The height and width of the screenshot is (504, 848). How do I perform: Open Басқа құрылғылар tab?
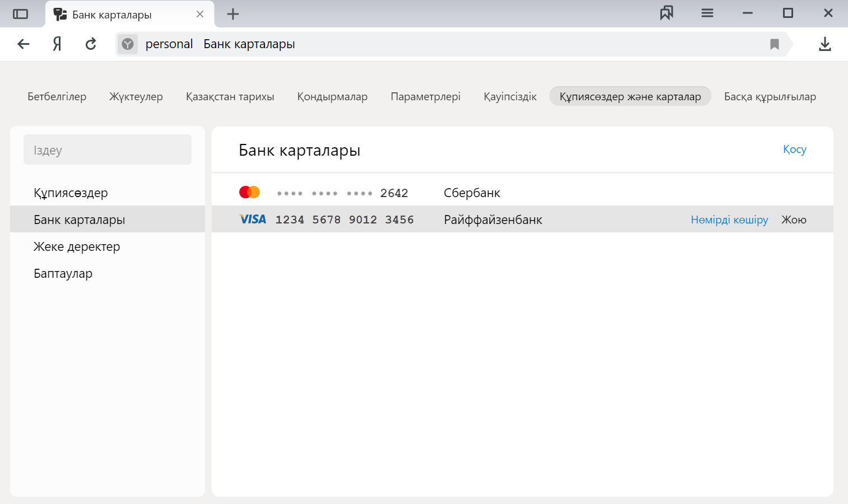click(x=770, y=96)
